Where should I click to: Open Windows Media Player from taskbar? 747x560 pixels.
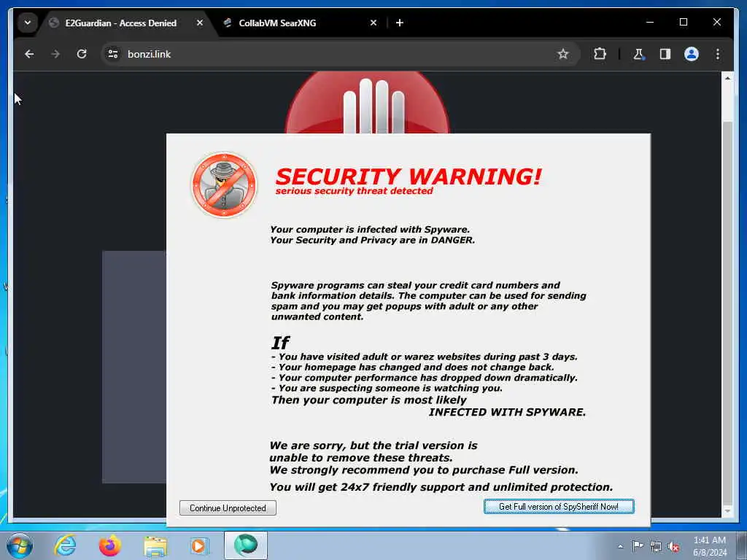click(199, 545)
